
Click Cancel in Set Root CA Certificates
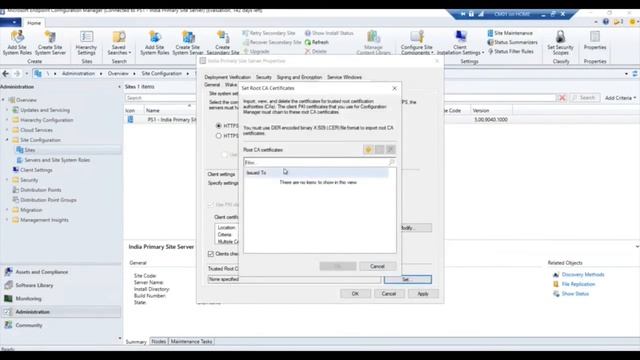click(378, 267)
